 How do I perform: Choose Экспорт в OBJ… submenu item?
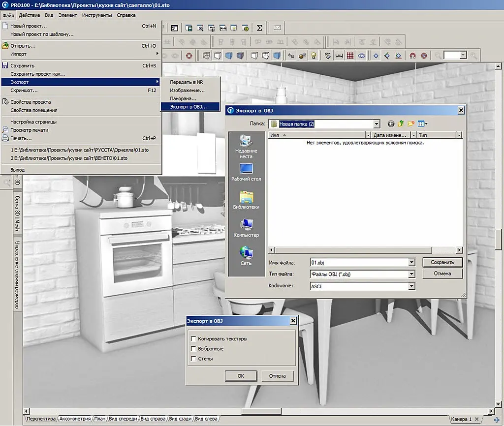(x=190, y=107)
